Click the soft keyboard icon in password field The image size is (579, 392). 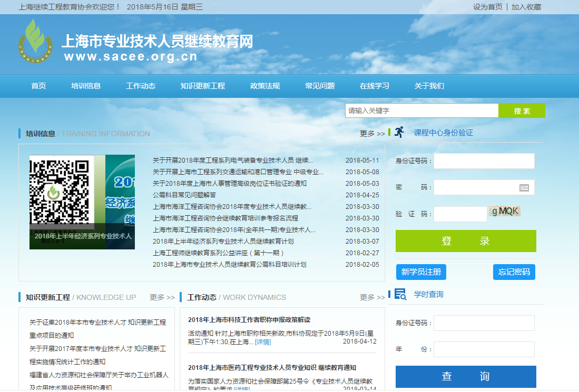[x=524, y=188]
